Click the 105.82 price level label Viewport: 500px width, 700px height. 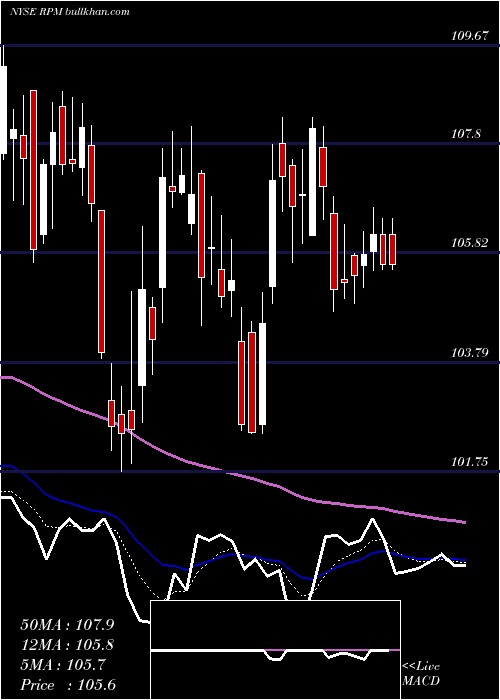click(x=469, y=243)
